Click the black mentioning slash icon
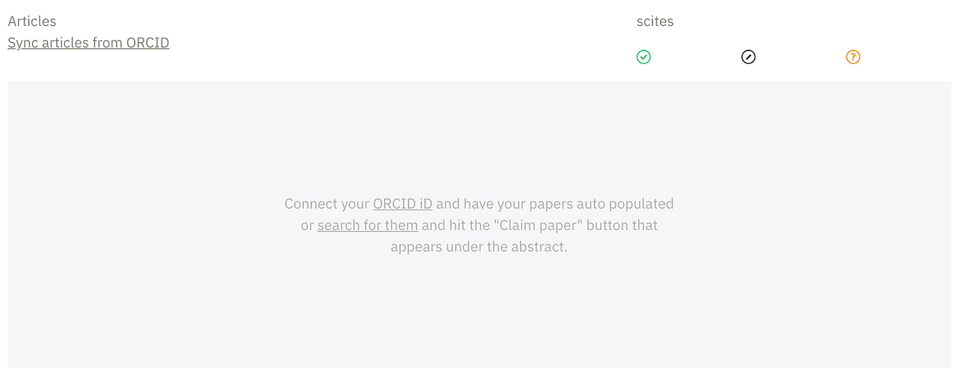The width and height of the screenshot is (980, 384). [x=748, y=57]
